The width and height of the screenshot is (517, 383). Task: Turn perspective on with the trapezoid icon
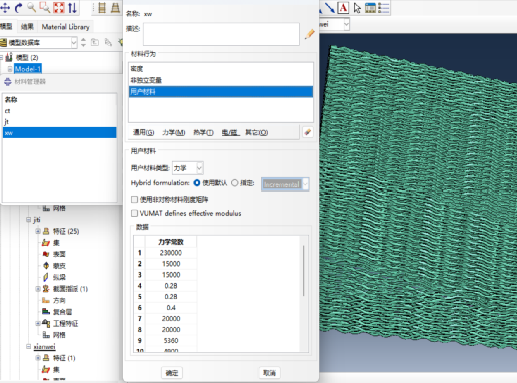tap(115, 7)
